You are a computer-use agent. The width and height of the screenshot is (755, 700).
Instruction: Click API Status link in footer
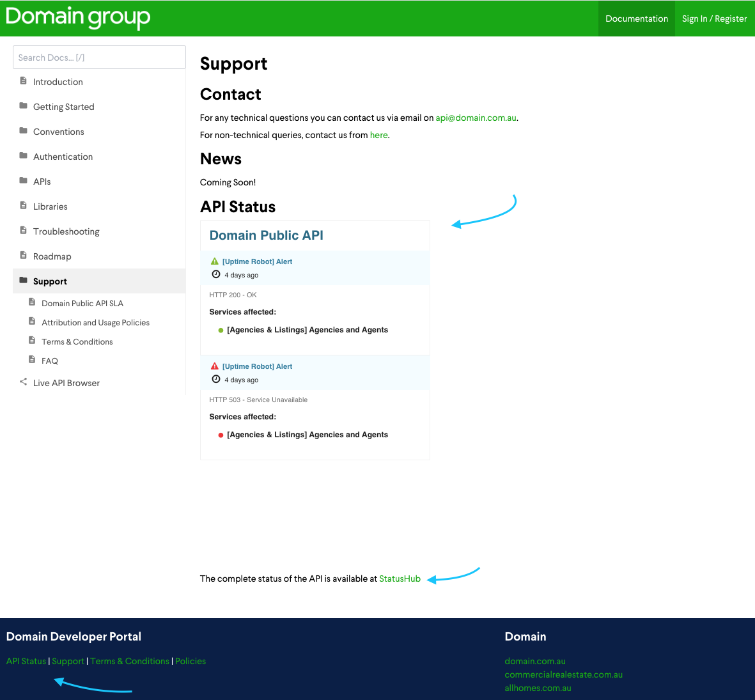click(26, 661)
